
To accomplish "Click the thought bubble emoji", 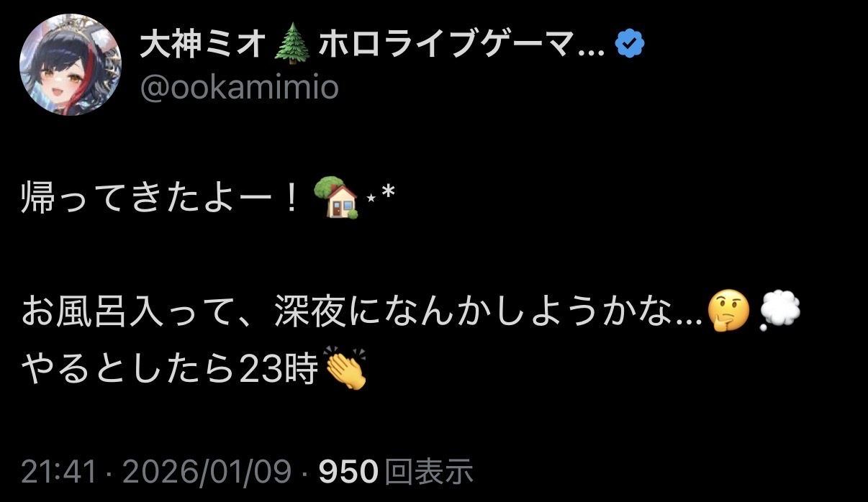I will (x=779, y=311).
